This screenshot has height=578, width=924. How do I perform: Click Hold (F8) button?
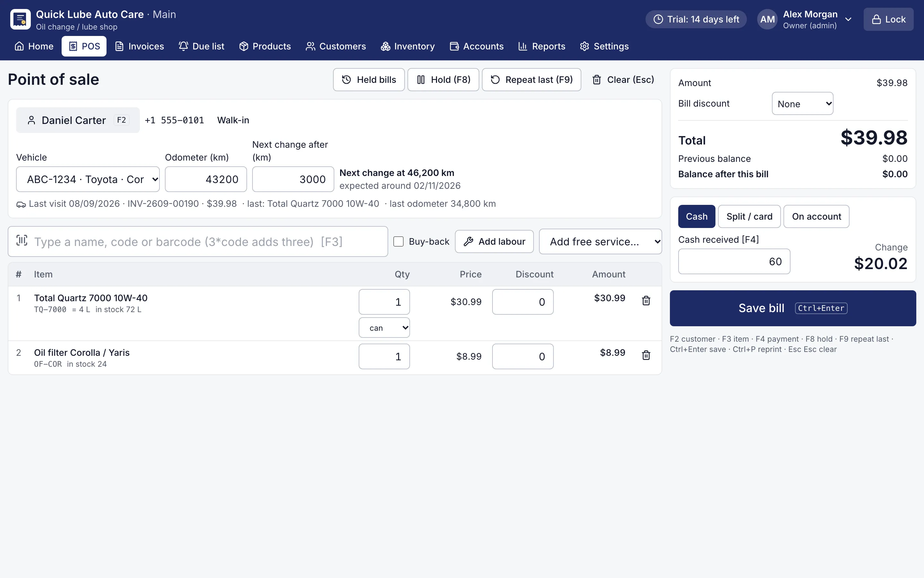[x=443, y=80]
